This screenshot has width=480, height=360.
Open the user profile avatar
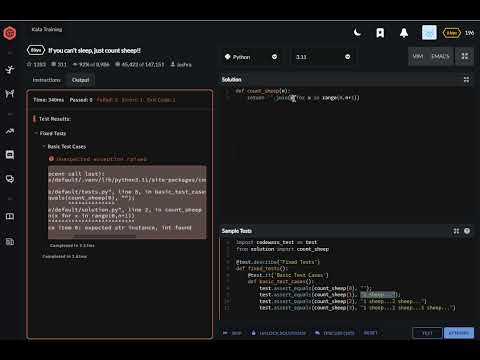click(x=429, y=33)
